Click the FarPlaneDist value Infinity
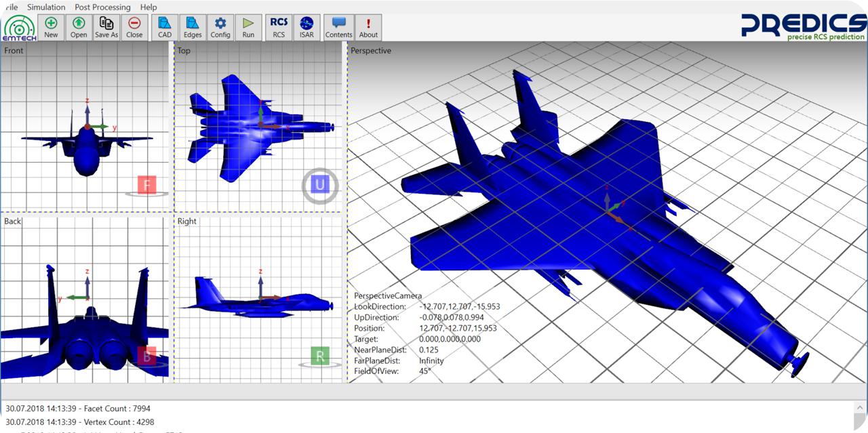 [431, 361]
